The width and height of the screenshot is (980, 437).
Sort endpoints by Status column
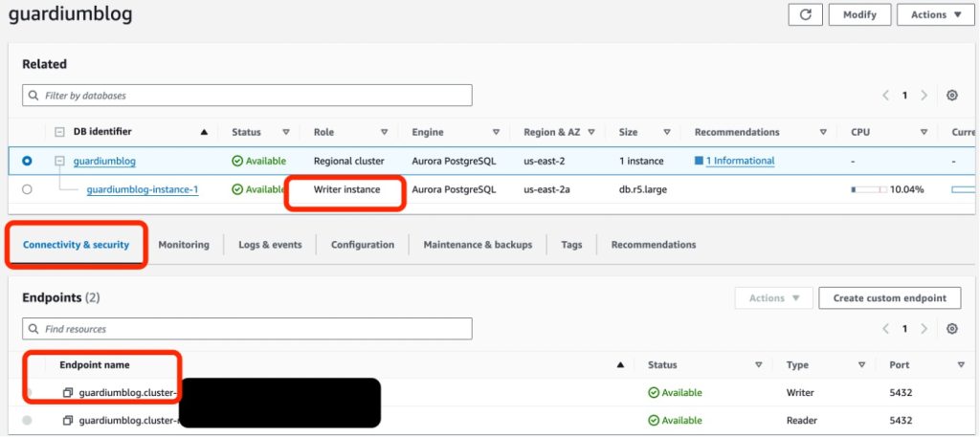759,364
